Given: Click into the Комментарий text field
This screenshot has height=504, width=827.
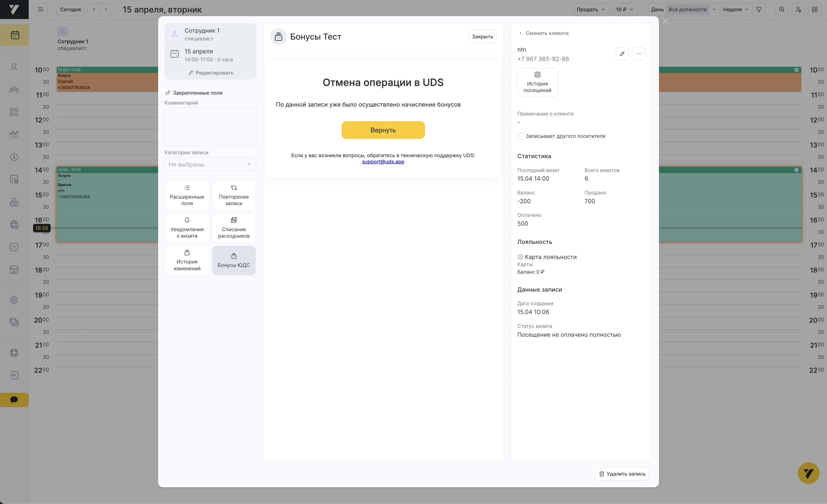Looking at the screenshot, I should 210,127.
